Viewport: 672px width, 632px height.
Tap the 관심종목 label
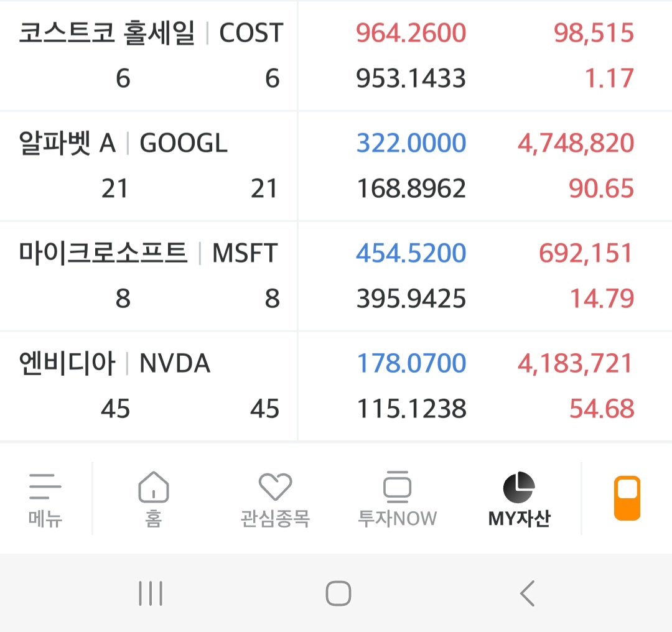click(x=275, y=519)
